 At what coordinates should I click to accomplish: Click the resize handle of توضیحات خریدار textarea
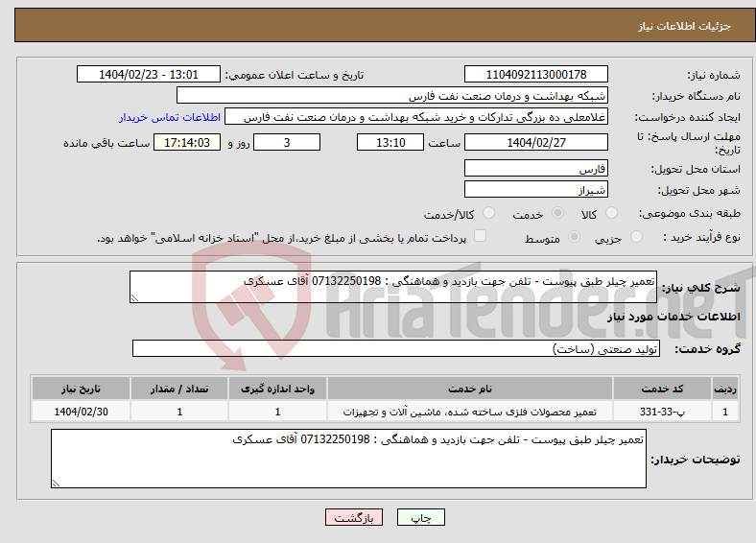[56, 484]
